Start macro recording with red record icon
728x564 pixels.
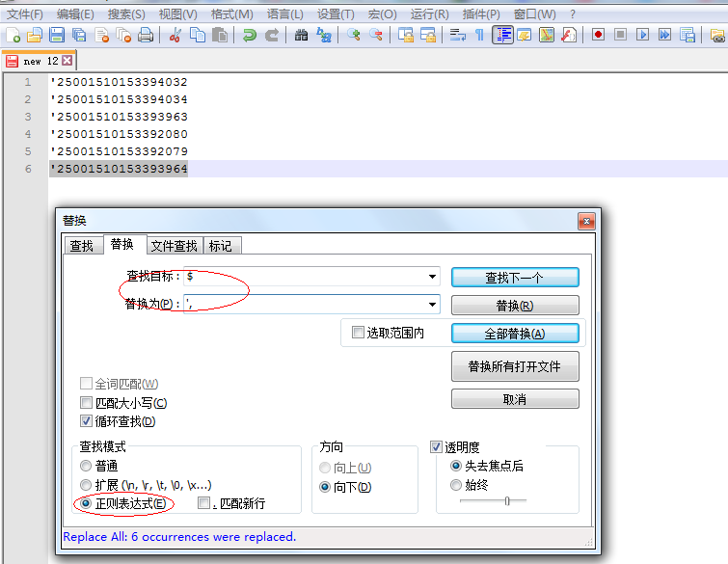(x=598, y=36)
